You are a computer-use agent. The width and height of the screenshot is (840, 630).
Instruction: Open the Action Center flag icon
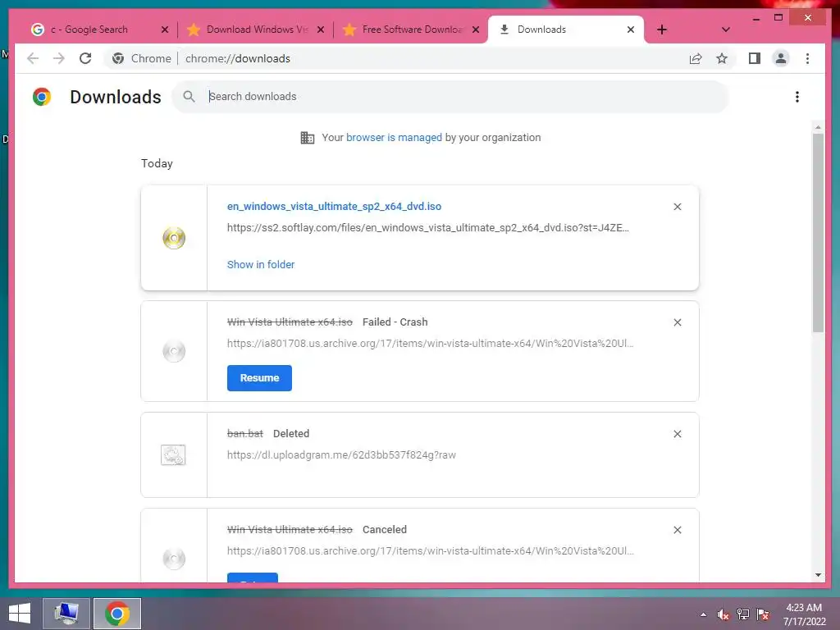point(763,614)
